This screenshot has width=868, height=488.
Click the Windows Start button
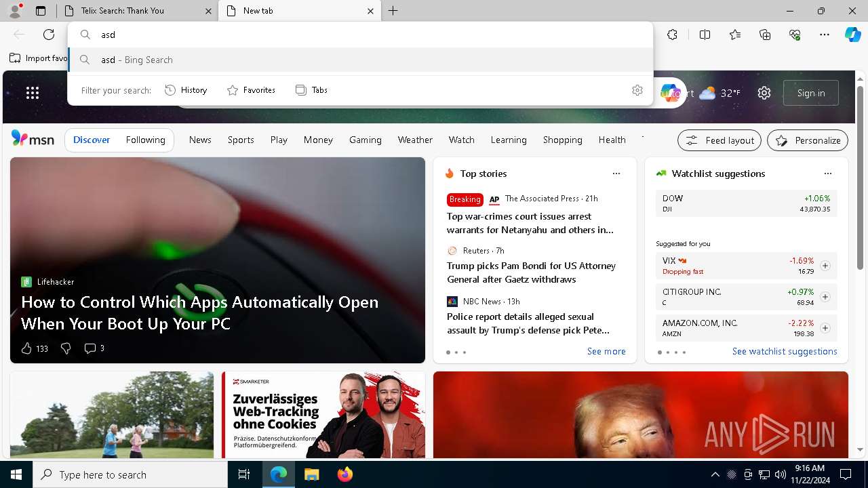(x=16, y=474)
